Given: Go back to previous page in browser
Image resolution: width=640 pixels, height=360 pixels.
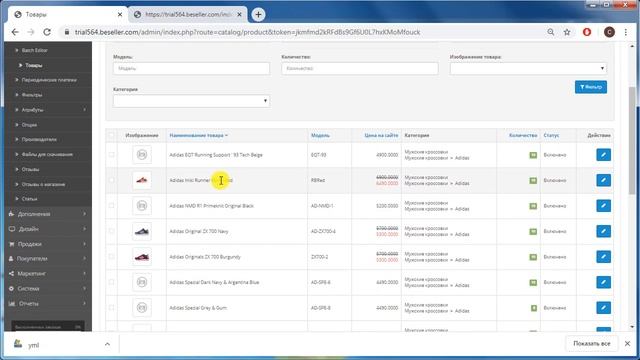Looking at the screenshot, I should coord(15,32).
